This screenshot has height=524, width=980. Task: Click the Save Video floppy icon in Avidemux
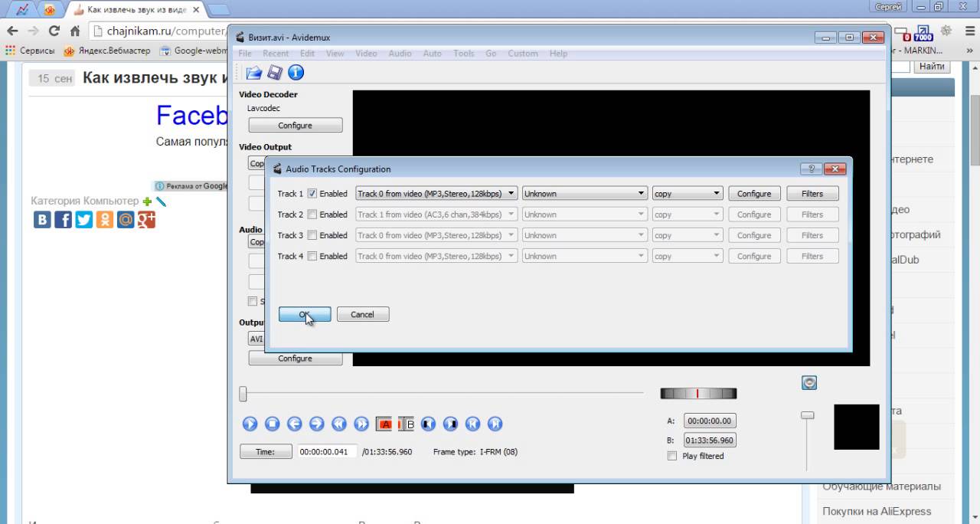coord(275,73)
